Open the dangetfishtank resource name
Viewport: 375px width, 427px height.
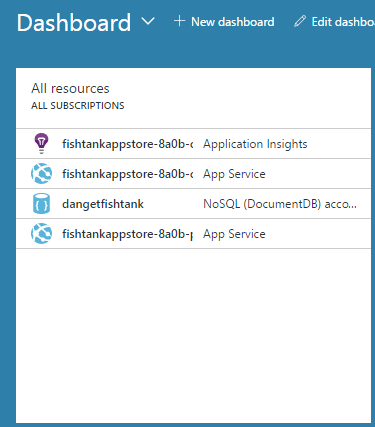coord(103,204)
